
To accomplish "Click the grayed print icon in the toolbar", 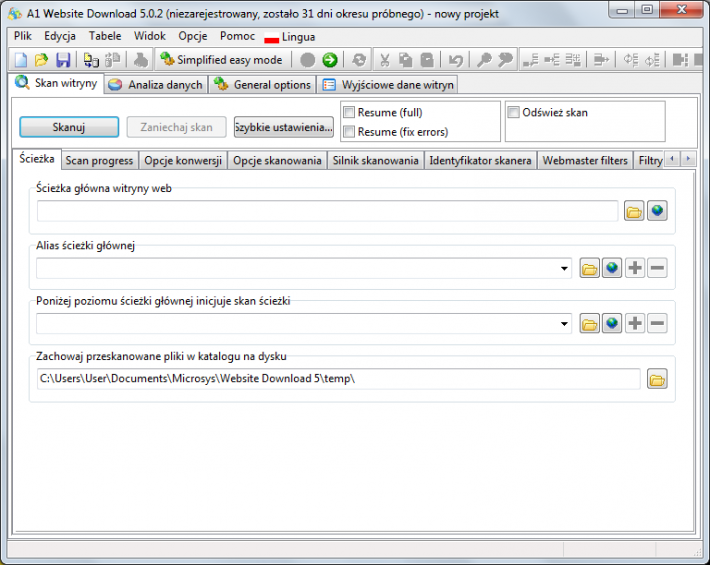I will coord(141,60).
